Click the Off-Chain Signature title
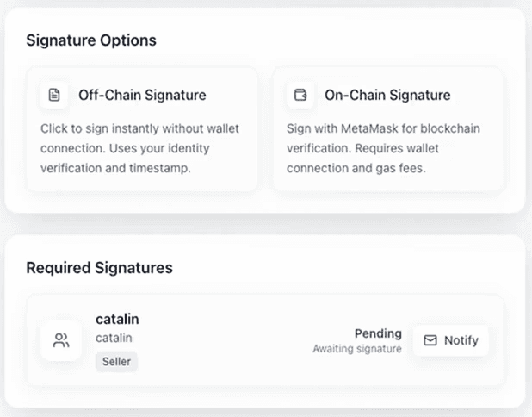This screenshot has height=417, width=532. click(x=142, y=95)
